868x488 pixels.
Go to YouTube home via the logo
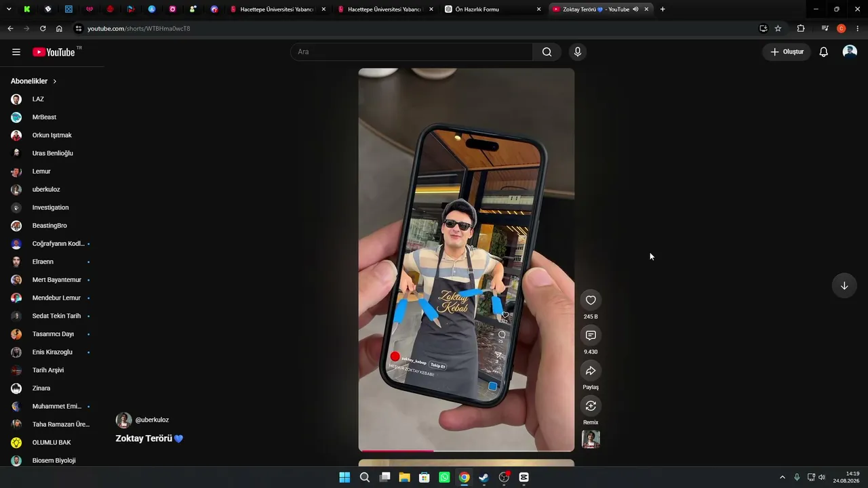coord(54,52)
